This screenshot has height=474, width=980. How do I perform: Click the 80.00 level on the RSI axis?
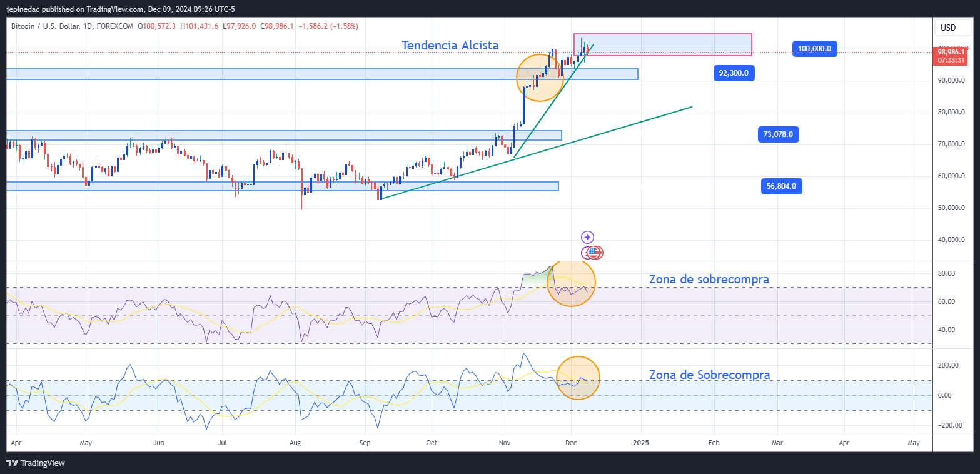(x=946, y=273)
